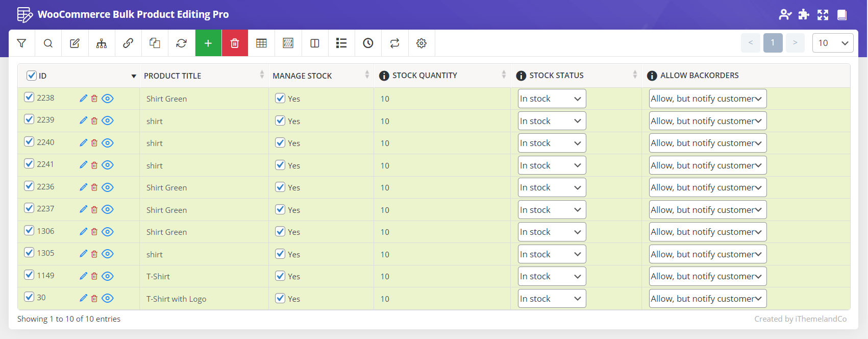Open the filter funnel tool

(21, 43)
